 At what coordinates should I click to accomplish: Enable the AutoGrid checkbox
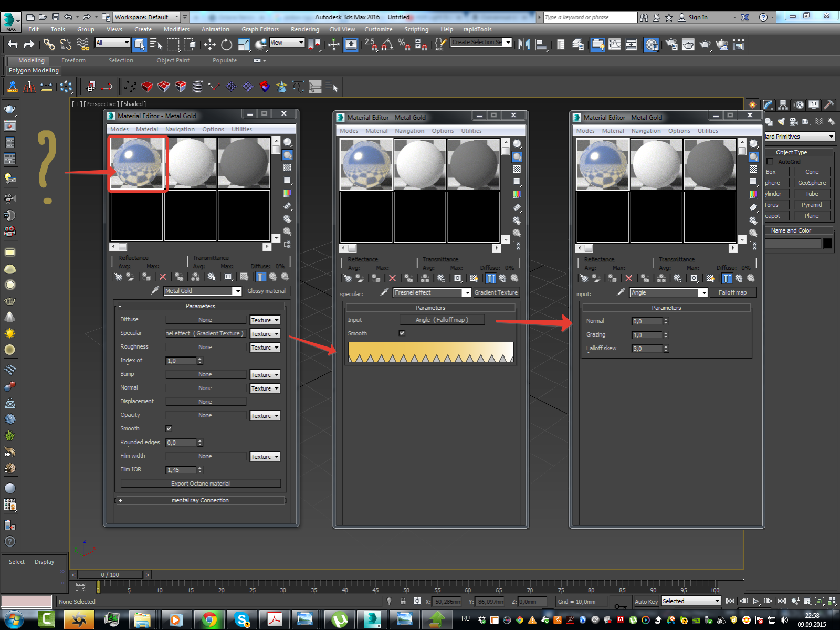click(x=770, y=162)
